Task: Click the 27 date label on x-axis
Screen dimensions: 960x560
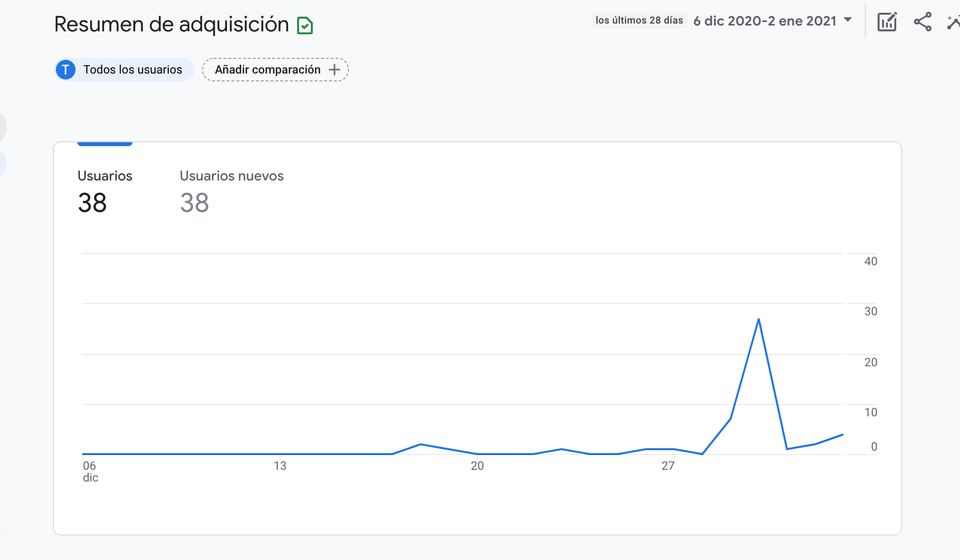Action: pyautogui.click(x=668, y=466)
